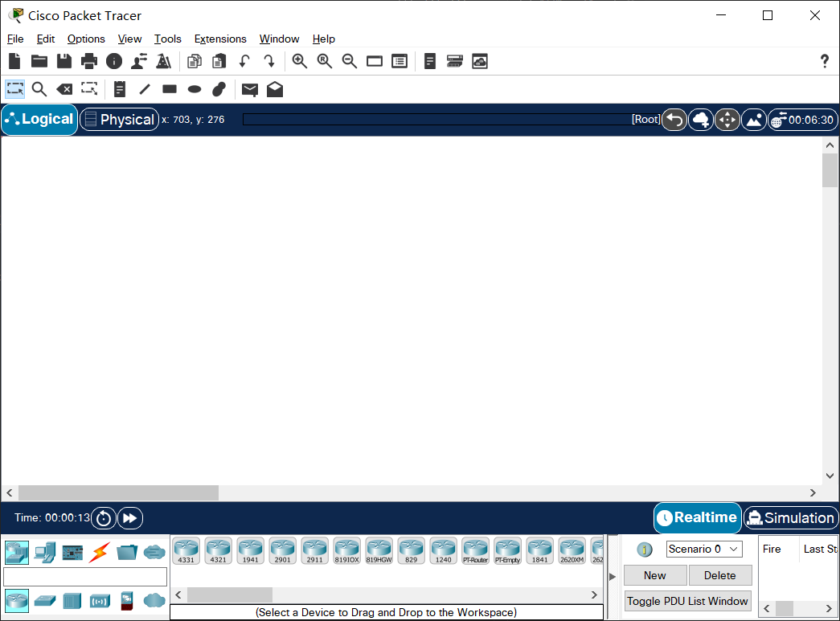Set tiled background with the mountain icon
This screenshot has height=621, width=840.
(754, 120)
